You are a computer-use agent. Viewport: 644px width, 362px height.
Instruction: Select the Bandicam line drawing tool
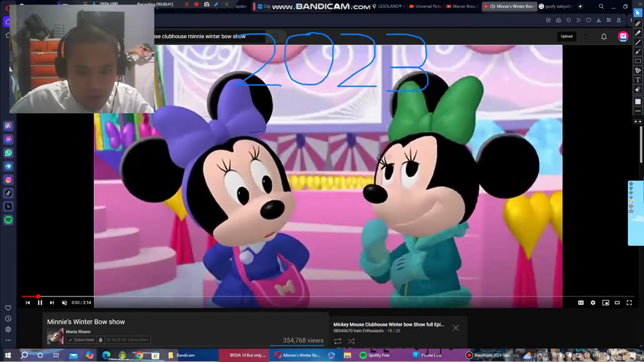(638, 42)
